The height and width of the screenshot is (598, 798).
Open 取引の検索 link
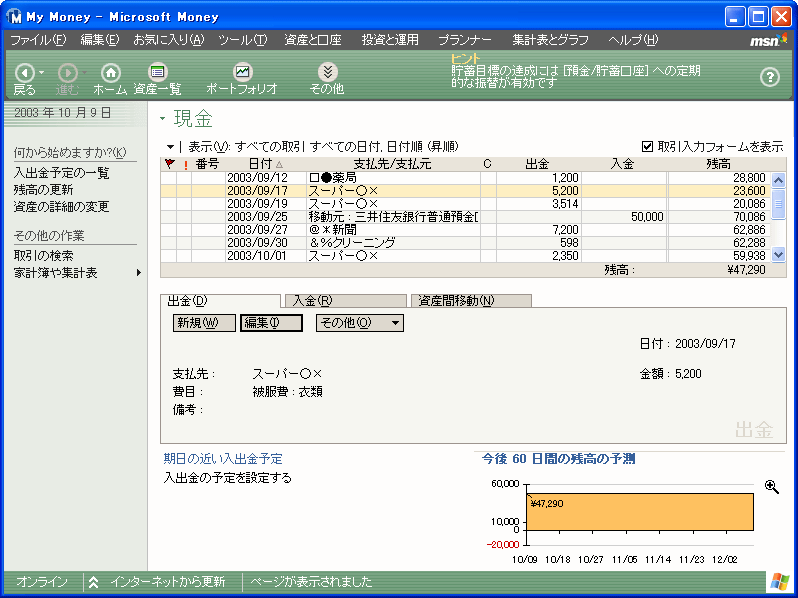click(x=43, y=255)
